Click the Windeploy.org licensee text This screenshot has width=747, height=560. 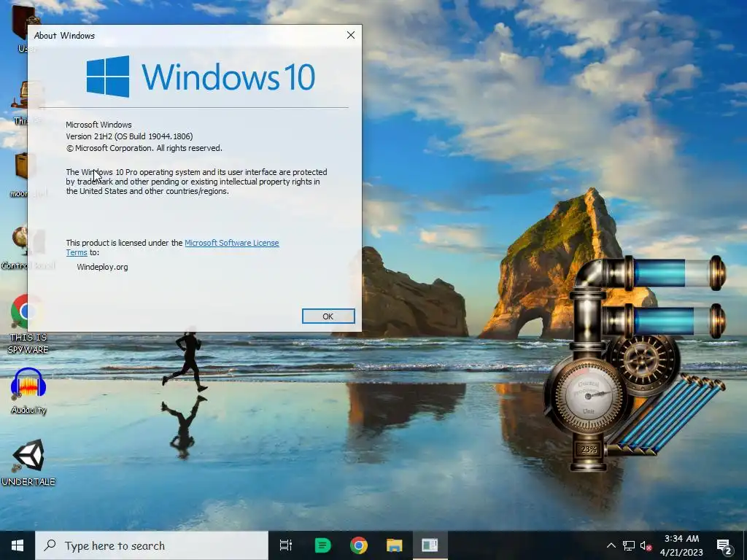[102, 267]
